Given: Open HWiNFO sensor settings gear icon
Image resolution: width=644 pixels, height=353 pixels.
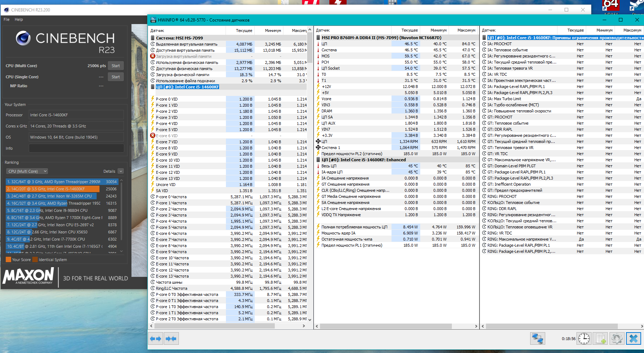Looking at the screenshot, I should click(617, 339).
